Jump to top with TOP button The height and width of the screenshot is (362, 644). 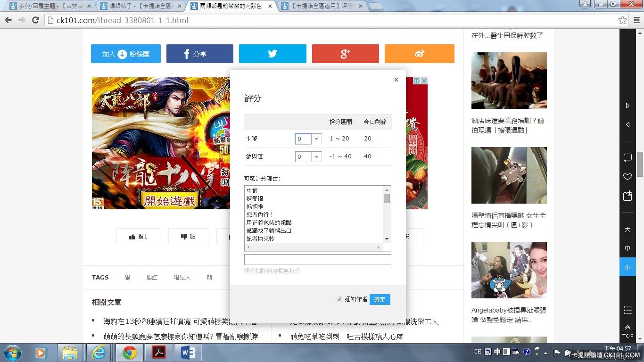pyautogui.click(x=627, y=331)
